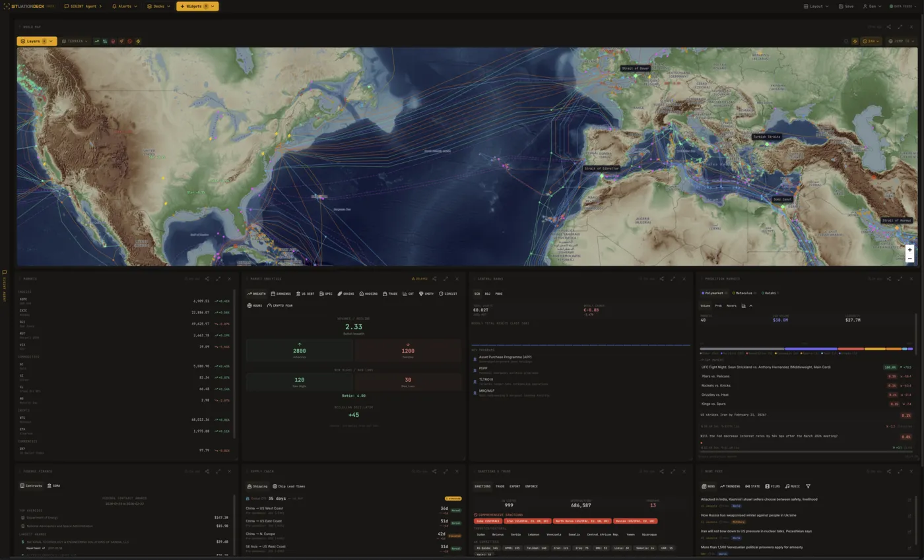Viewport: 924px width, 560px height.
Task: Share the World Map panel
Action: coord(888,27)
